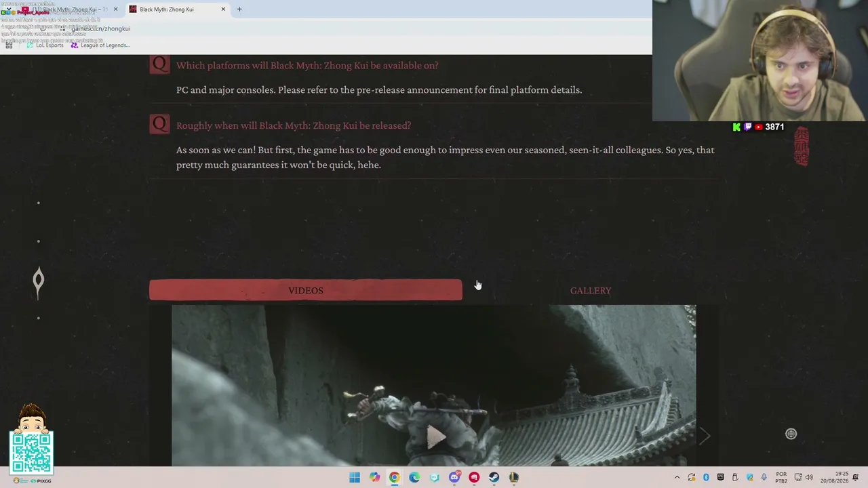Open Bluetooth tray icon
The width and height of the screenshot is (868, 488).
click(706, 477)
